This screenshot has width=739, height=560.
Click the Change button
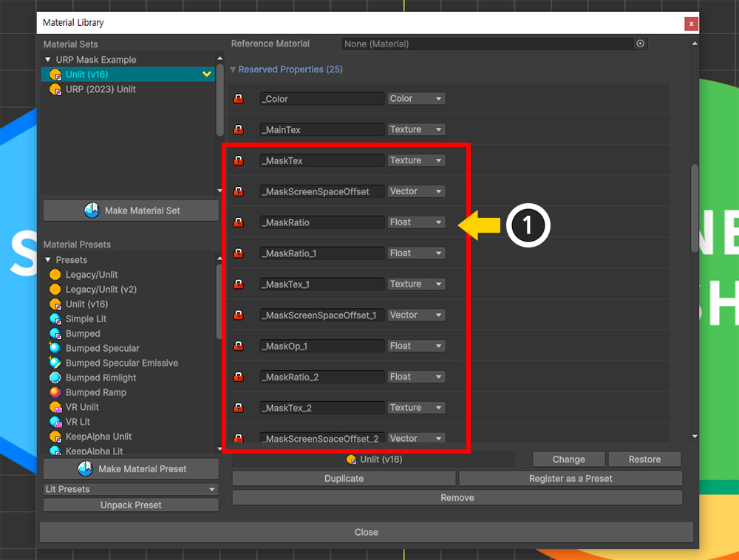point(568,460)
